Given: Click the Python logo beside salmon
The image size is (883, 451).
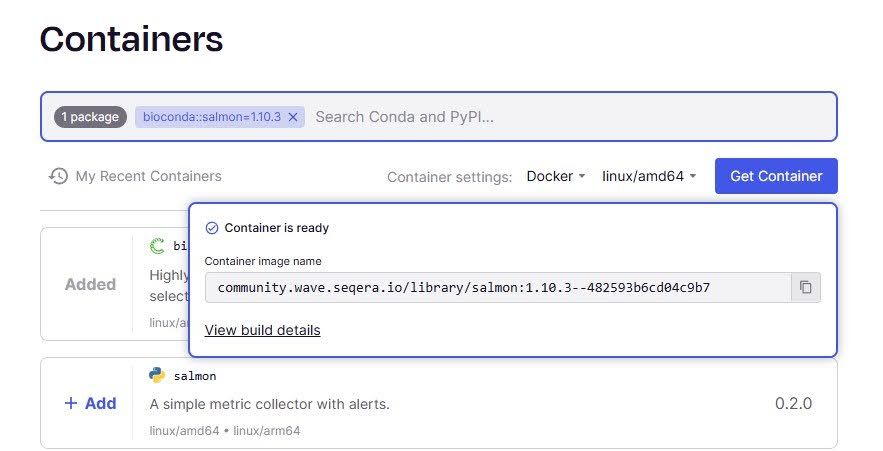Looking at the screenshot, I should (157, 376).
